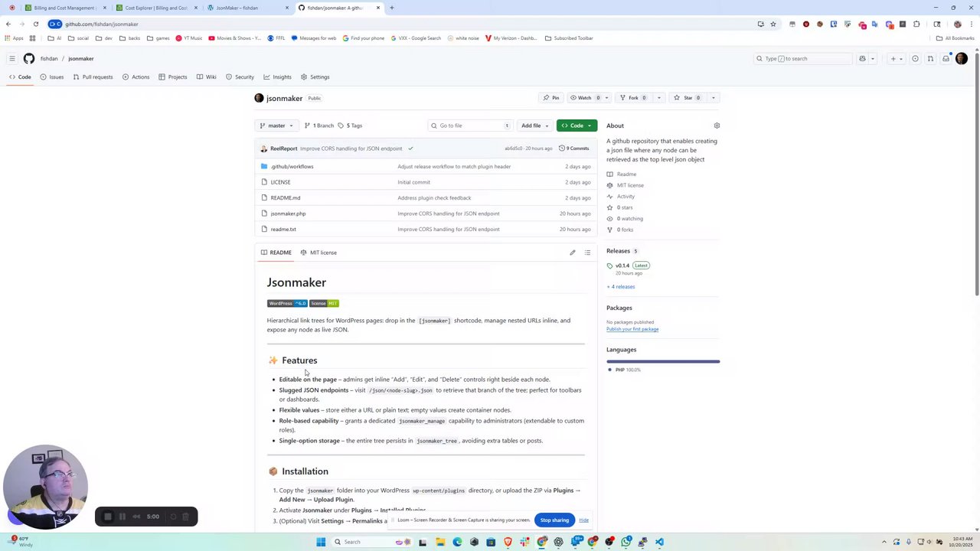Open the jsonmaker.php file
Screen dimensions: 980x551
point(288,214)
